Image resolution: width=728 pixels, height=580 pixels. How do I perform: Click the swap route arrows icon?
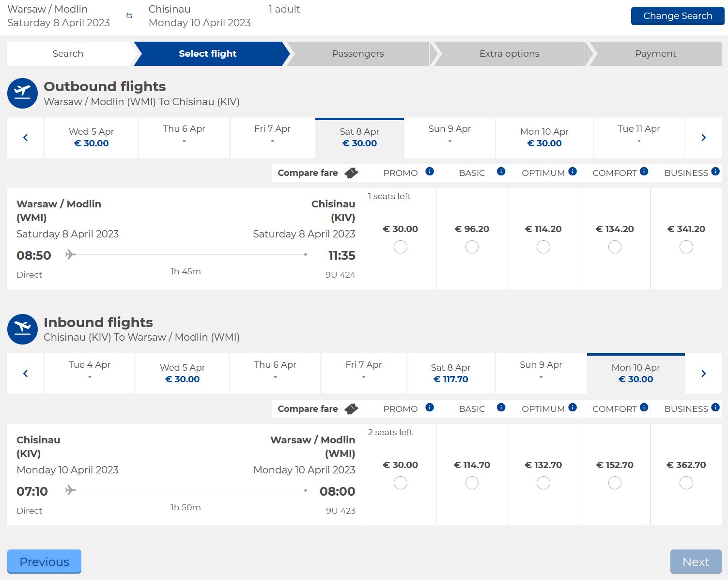[x=129, y=16]
